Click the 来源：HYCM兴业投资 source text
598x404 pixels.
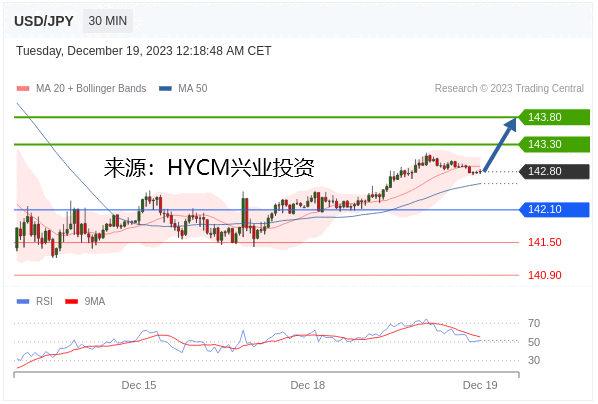[x=209, y=168]
